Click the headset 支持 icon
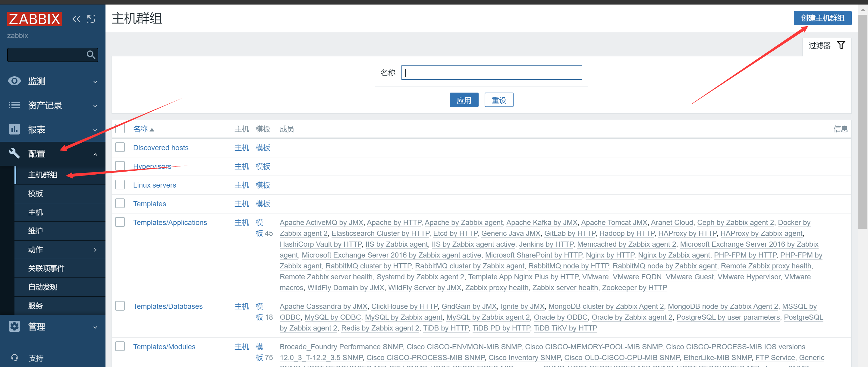The image size is (868, 367). (14, 357)
